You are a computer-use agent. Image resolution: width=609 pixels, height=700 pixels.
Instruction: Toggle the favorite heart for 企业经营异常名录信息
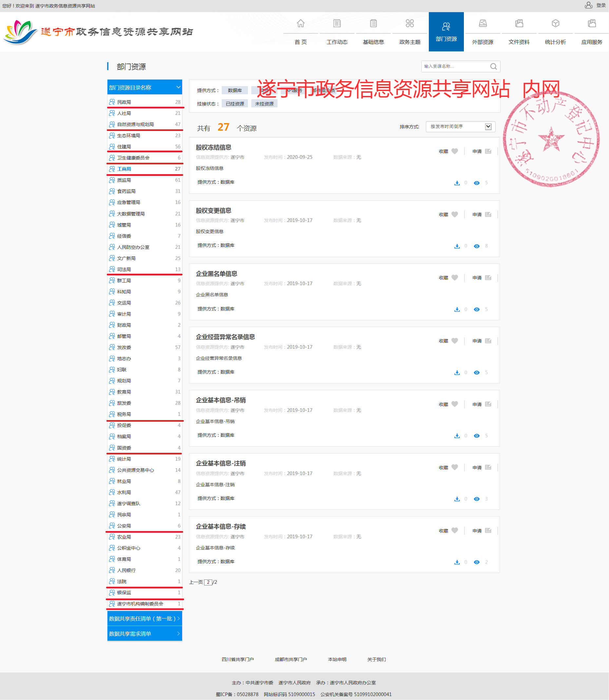point(455,341)
